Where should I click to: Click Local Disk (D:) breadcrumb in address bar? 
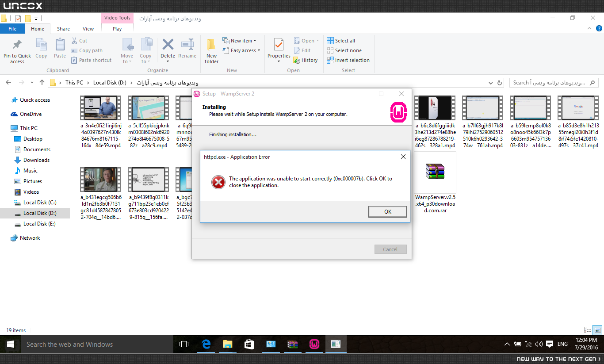[x=110, y=83]
